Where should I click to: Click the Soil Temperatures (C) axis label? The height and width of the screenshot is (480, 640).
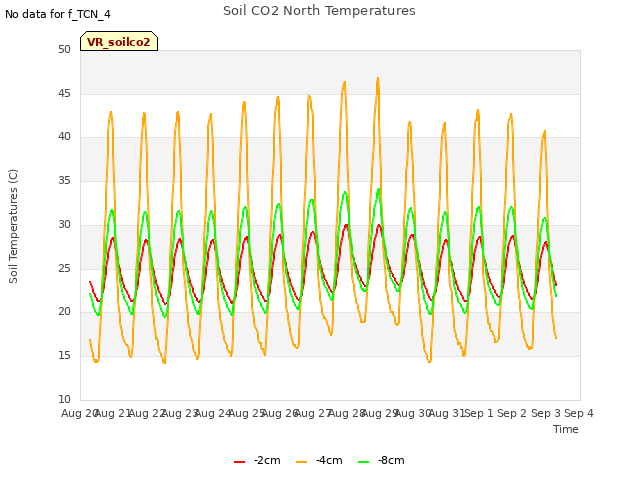click(13, 226)
